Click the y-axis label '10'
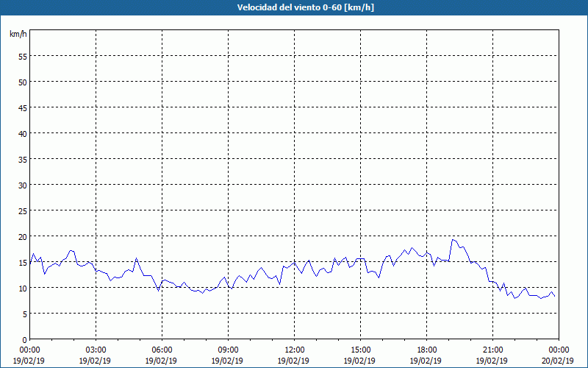 (23, 288)
